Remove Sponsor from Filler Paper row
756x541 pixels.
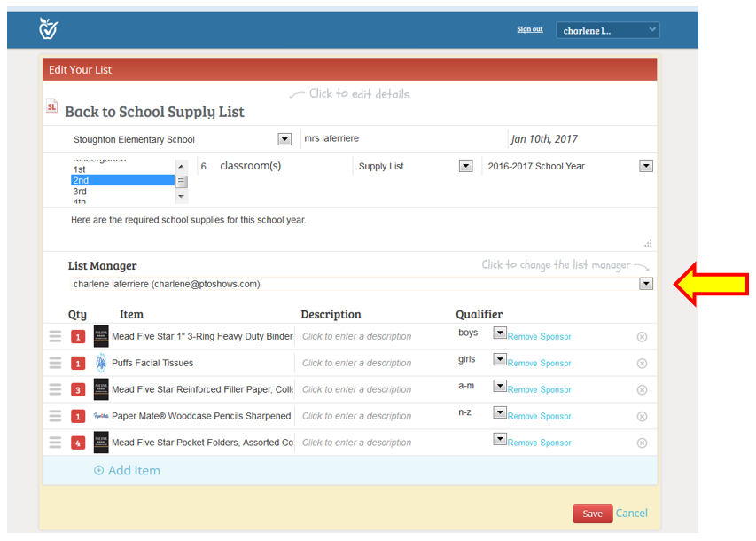click(539, 390)
